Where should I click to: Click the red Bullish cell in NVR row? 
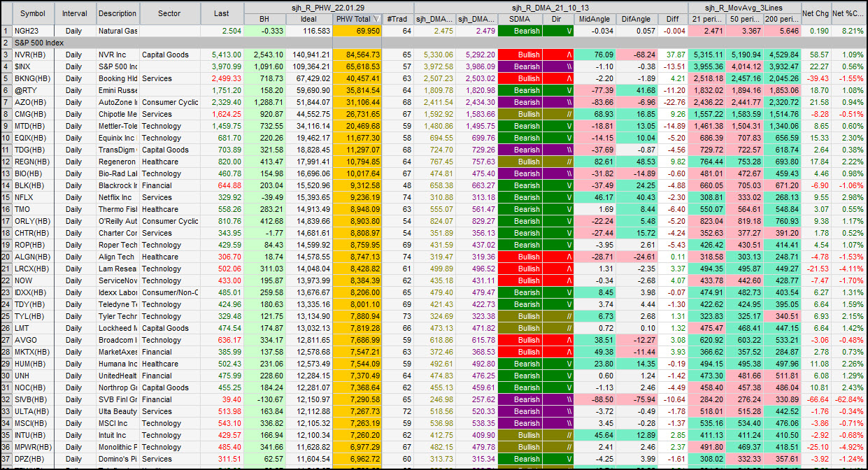click(520, 55)
